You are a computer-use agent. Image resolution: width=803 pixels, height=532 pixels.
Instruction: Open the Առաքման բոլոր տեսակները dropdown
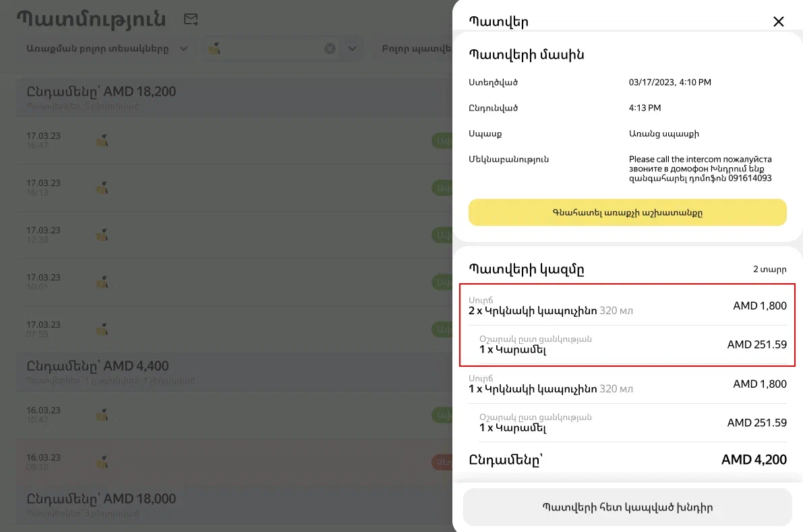click(x=107, y=49)
